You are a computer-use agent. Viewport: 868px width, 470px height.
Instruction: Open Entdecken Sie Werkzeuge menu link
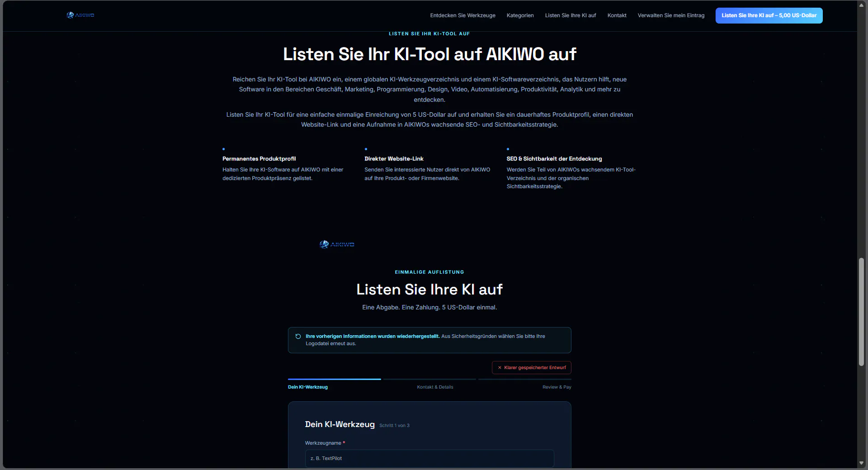click(462, 15)
